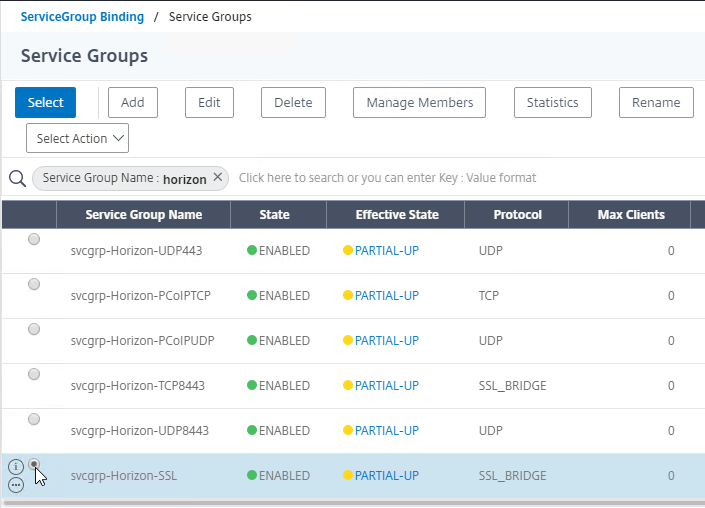Open PARTIAL-UP link for svcgrp-Horizon-UDP8443

[x=387, y=430]
